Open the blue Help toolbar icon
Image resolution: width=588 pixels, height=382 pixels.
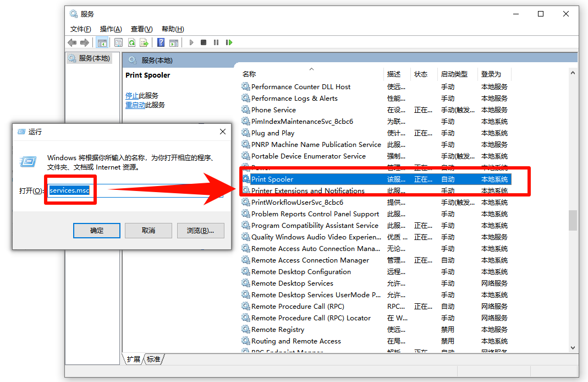161,42
